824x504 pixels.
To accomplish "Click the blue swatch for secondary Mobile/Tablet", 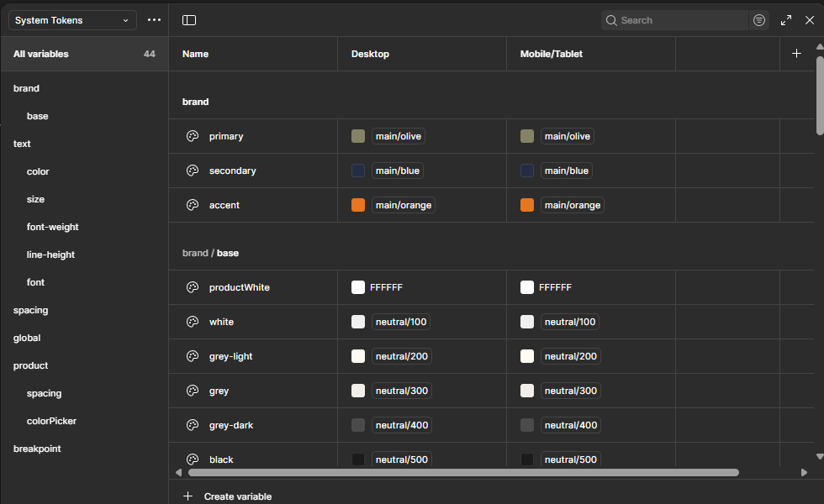I will point(527,171).
